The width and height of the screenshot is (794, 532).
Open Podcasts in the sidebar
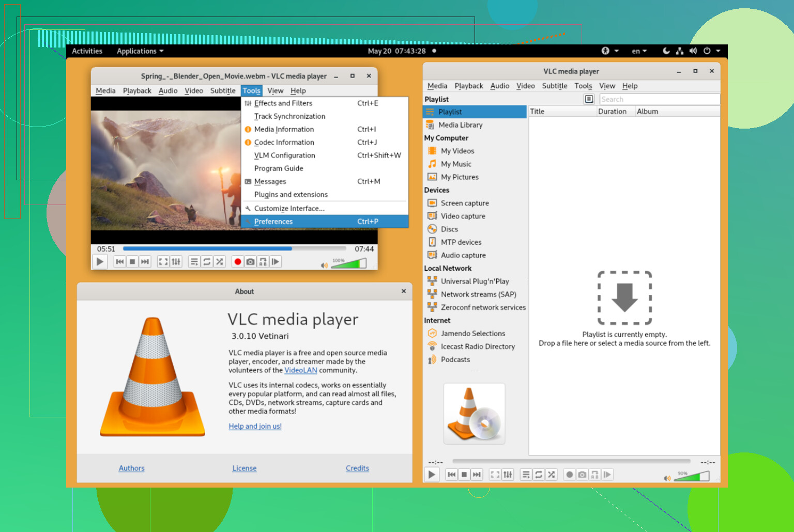point(475,359)
